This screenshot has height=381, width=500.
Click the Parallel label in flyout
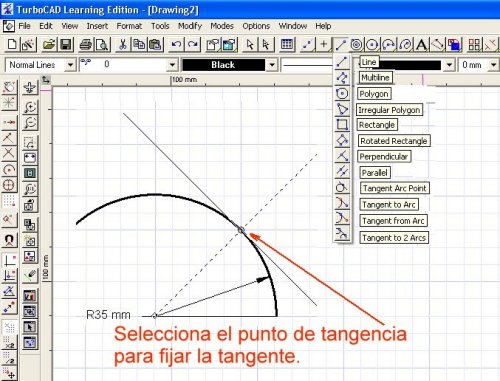click(375, 173)
